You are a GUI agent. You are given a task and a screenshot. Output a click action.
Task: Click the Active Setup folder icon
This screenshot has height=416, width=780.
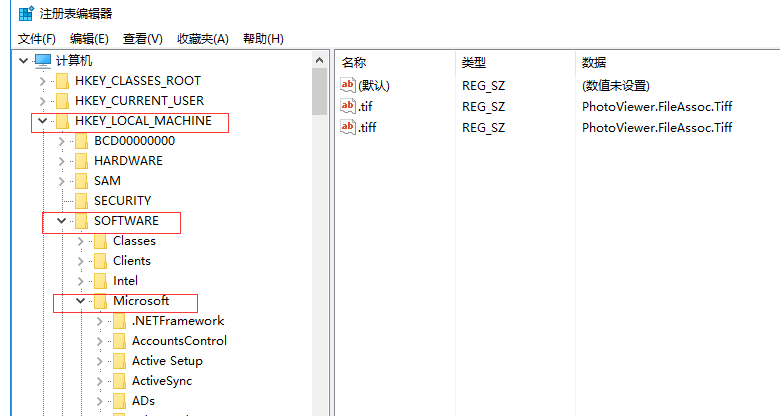(119, 361)
